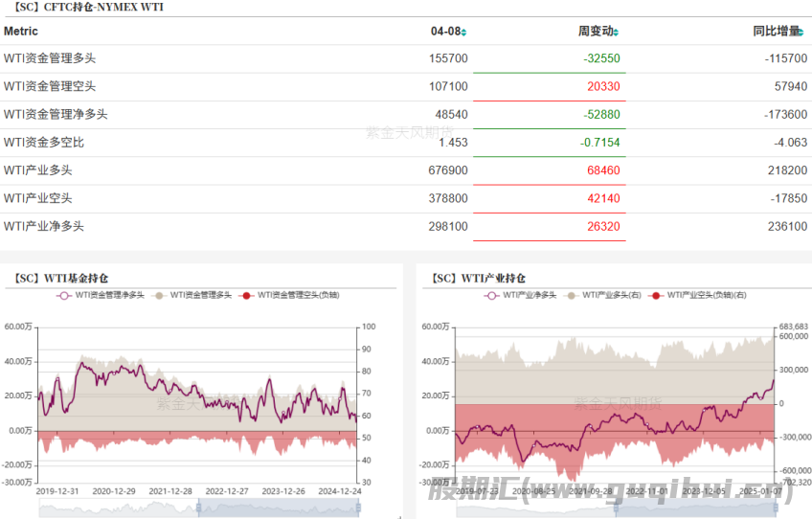
Task: Hide WTI产业多头(右) series via legend marker
Action: tap(573, 296)
